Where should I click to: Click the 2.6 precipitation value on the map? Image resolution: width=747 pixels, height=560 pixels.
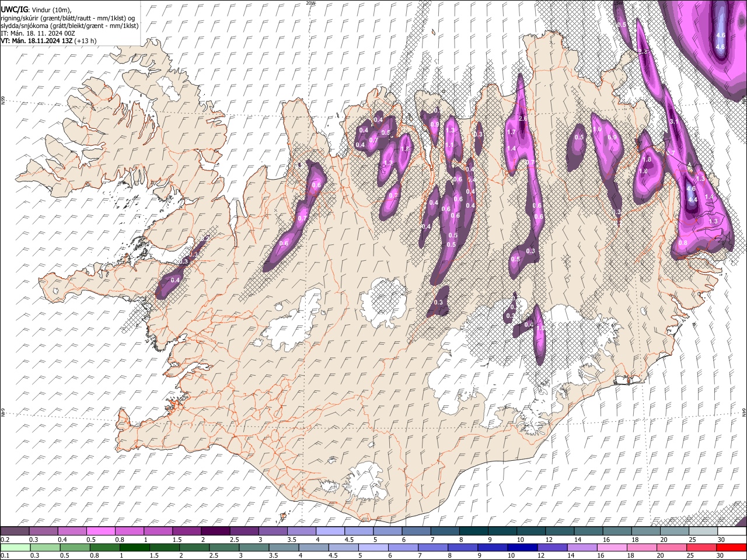(523, 119)
